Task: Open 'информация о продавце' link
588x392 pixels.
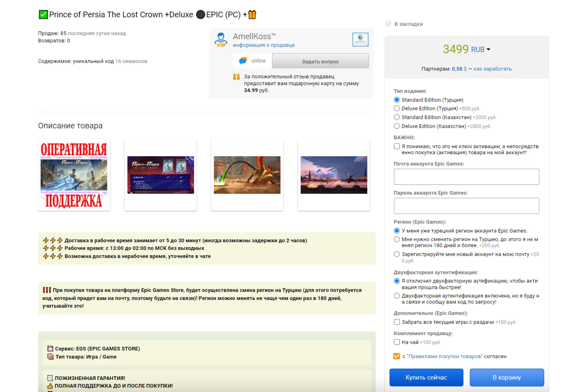Action: [264, 45]
